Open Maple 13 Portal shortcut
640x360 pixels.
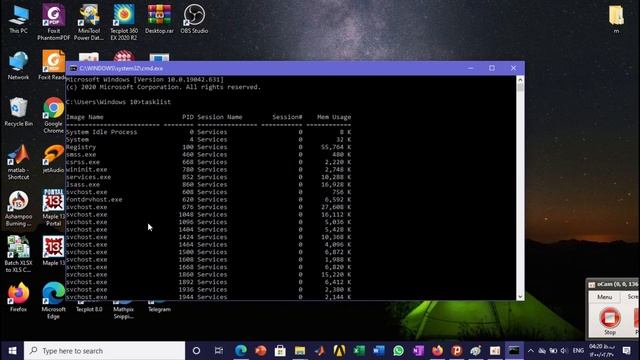coord(53,208)
